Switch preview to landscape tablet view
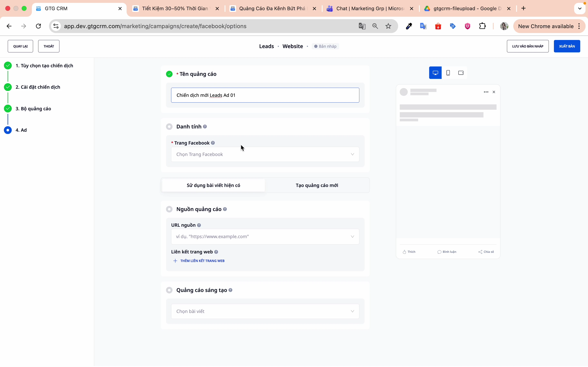588x367 pixels. click(461, 73)
